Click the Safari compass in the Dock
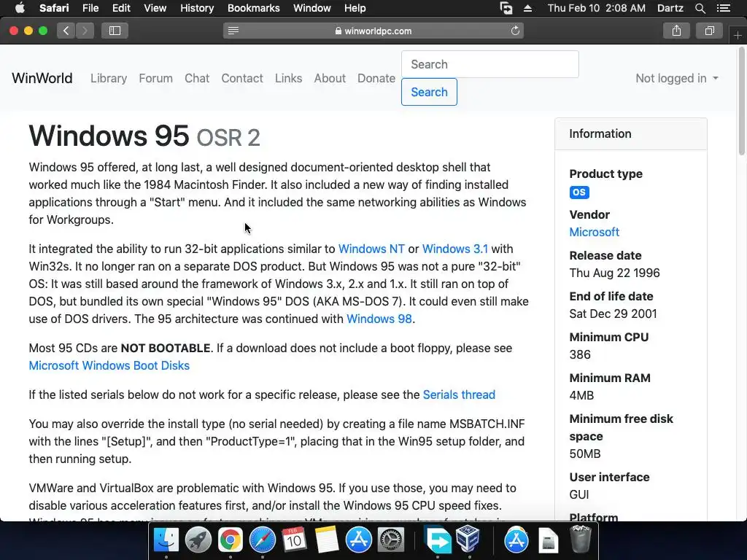747x560 pixels. pyautogui.click(x=262, y=540)
